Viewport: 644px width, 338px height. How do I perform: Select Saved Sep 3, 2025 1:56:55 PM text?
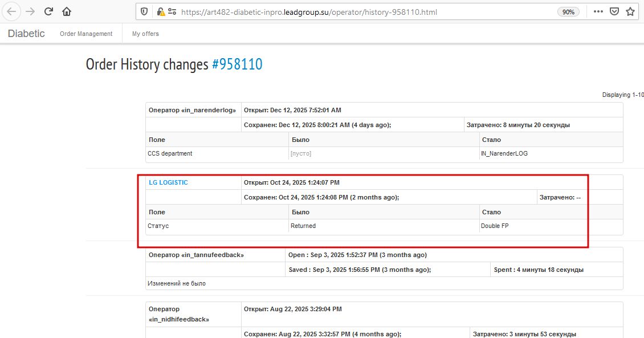point(360,270)
